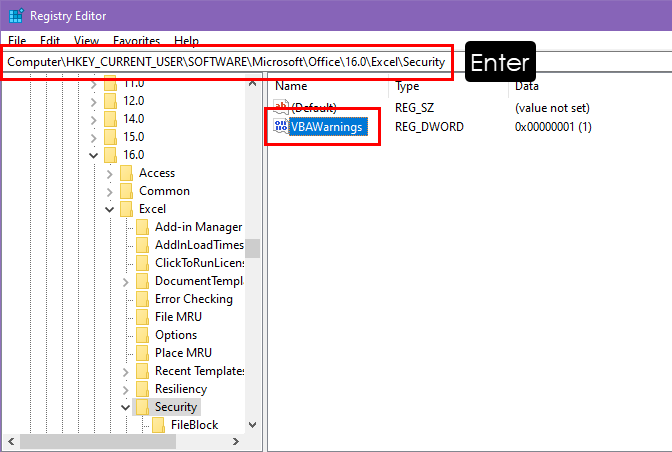Click the (value not set) data cell

click(552, 108)
